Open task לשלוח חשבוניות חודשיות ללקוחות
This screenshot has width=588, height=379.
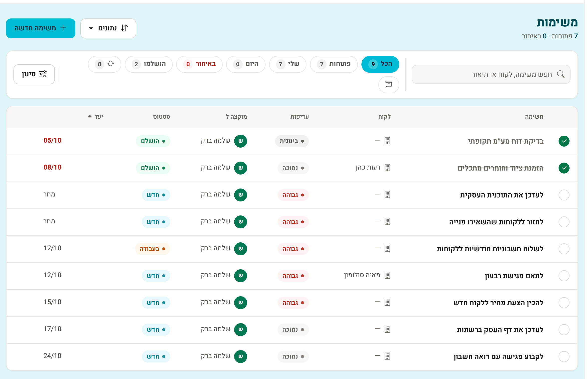(490, 249)
